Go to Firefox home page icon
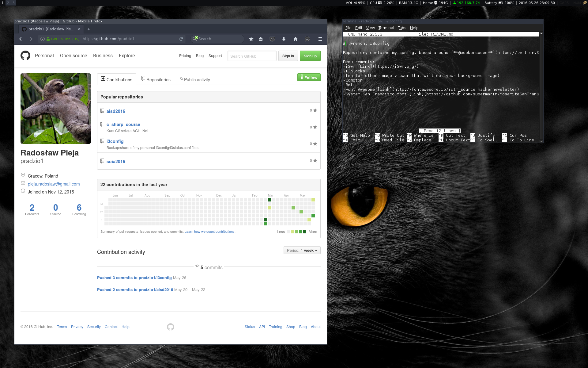 point(296,39)
